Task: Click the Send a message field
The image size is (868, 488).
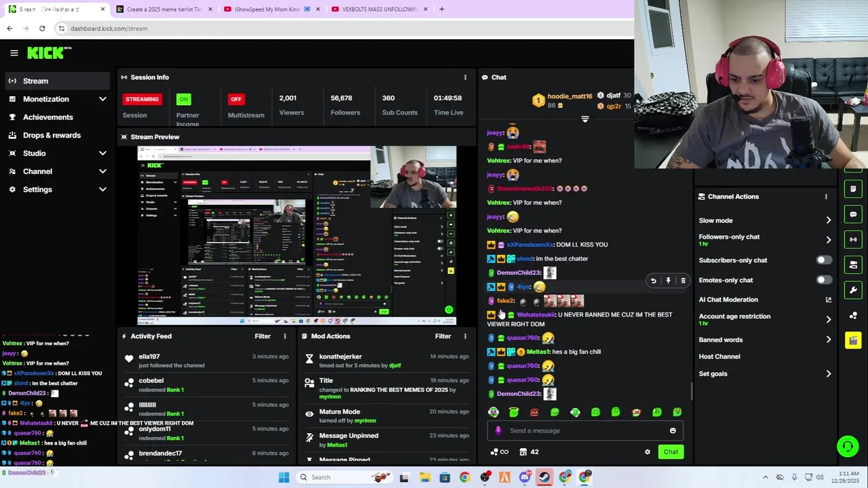Action: [x=585, y=430]
